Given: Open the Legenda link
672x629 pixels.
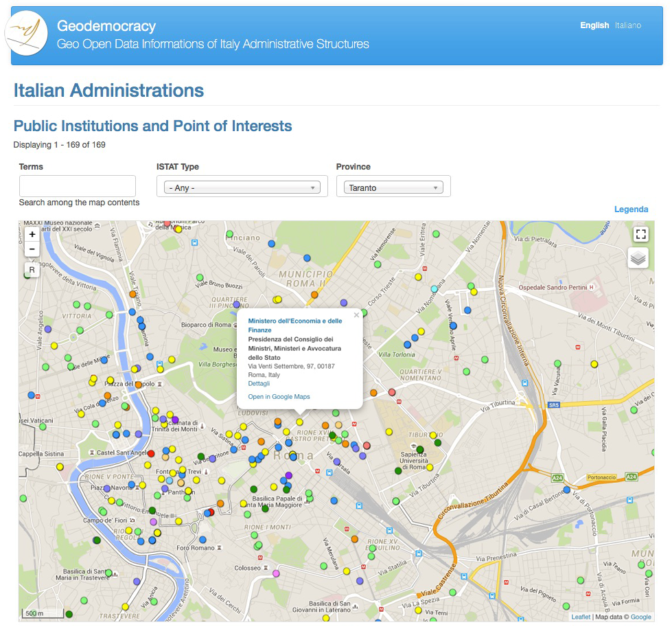Looking at the screenshot, I should (x=631, y=209).
